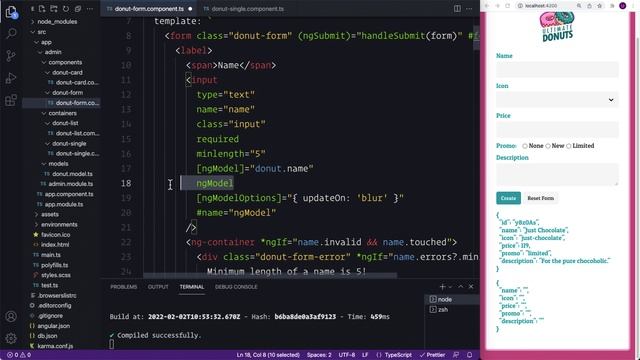Click the New File icon in Explorer

pyautogui.click(x=42, y=9)
